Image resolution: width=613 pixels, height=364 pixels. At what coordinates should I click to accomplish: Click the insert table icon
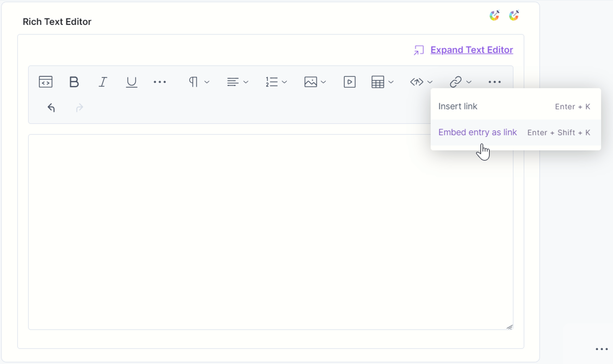click(x=378, y=82)
